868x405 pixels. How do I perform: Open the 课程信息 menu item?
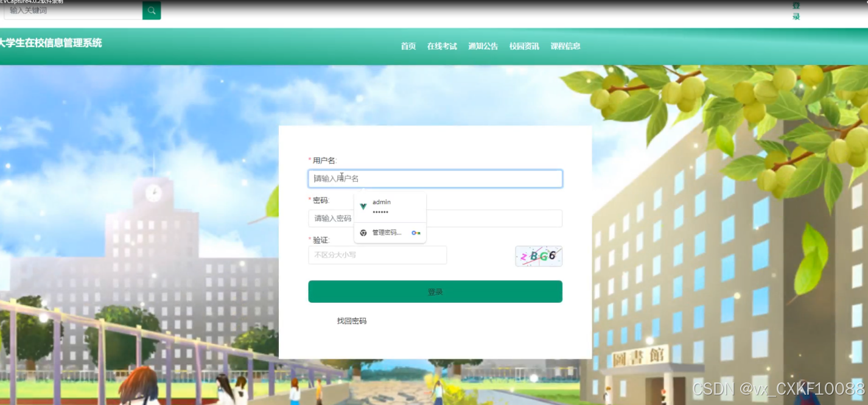[565, 46]
